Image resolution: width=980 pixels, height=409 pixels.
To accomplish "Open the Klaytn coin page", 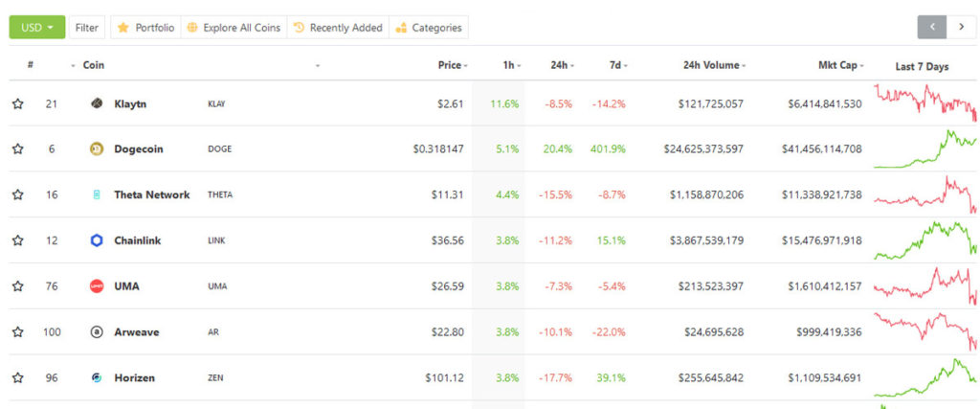I will point(130,103).
